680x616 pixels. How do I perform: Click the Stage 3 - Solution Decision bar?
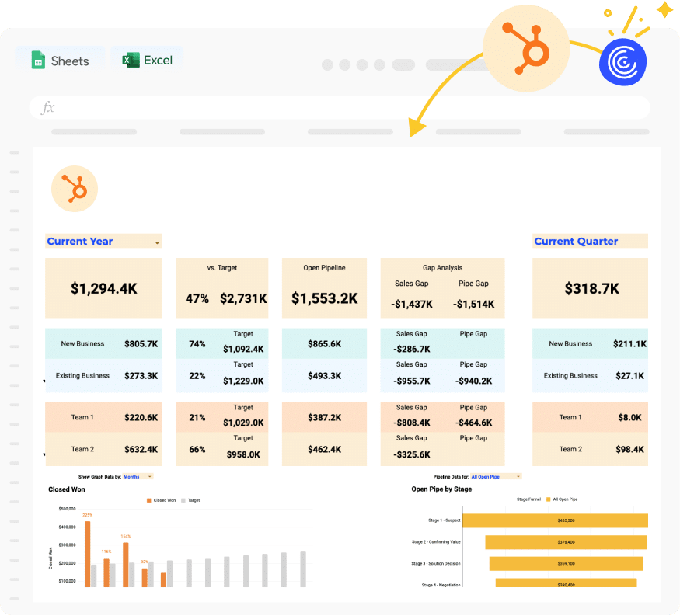click(x=566, y=563)
